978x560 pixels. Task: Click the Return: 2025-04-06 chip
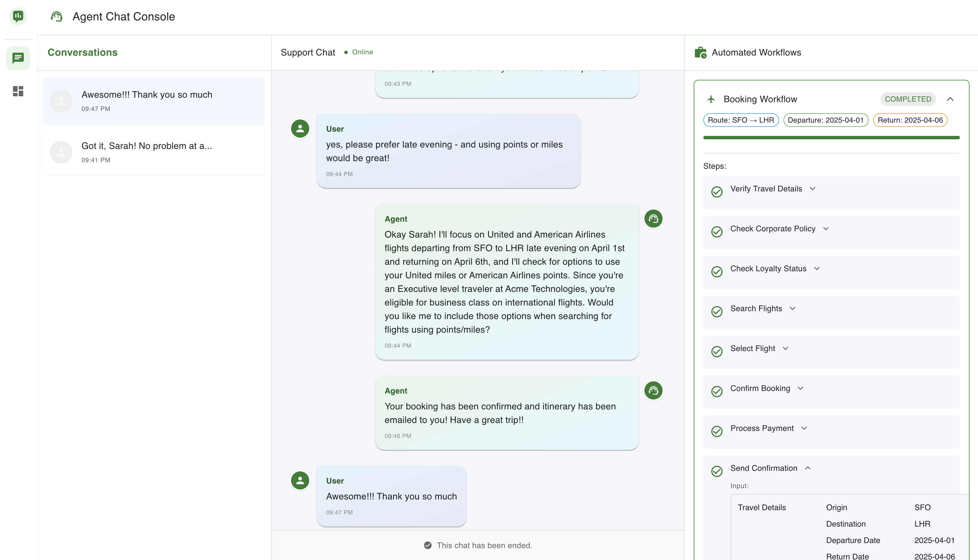(x=910, y=120)
